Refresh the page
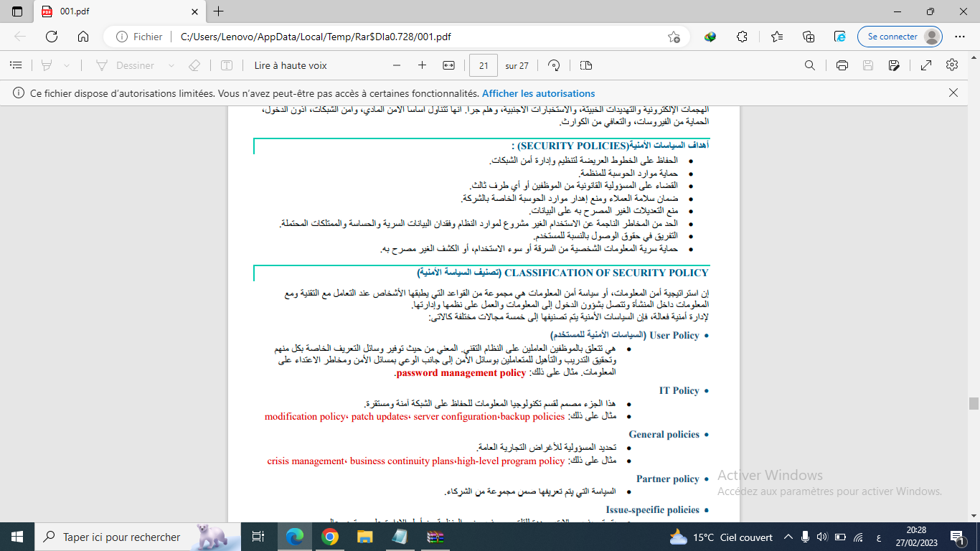The image size is (980, 551). pos(52,37)
